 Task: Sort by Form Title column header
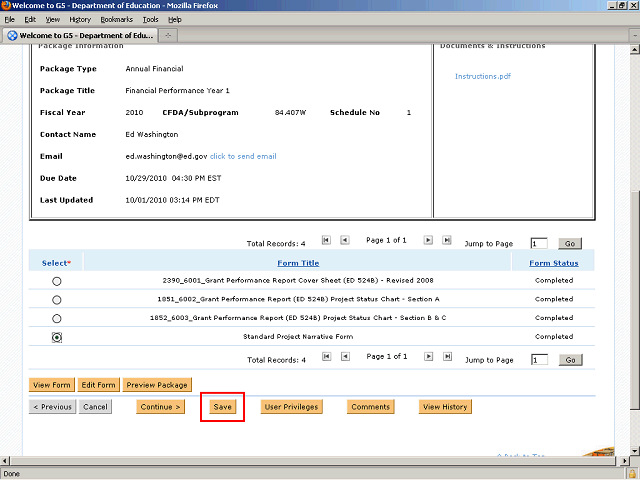tap(298, 263)
